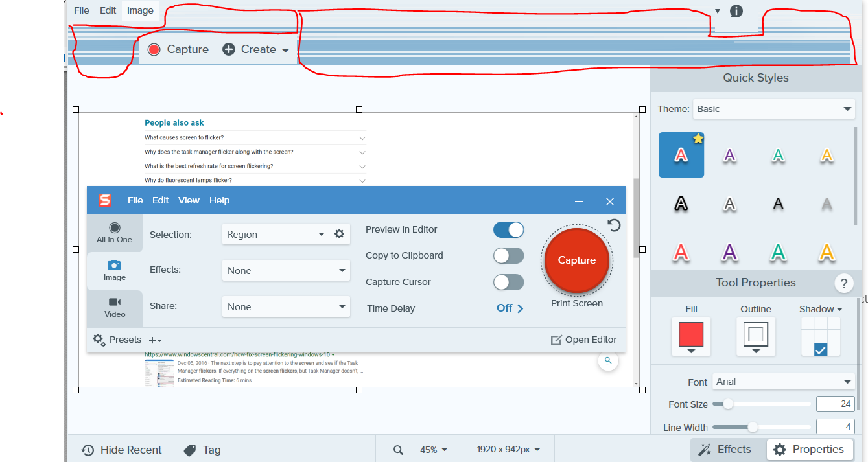
Task: Click the zoom magnifier icon
Action: click(x=398, y=450)
